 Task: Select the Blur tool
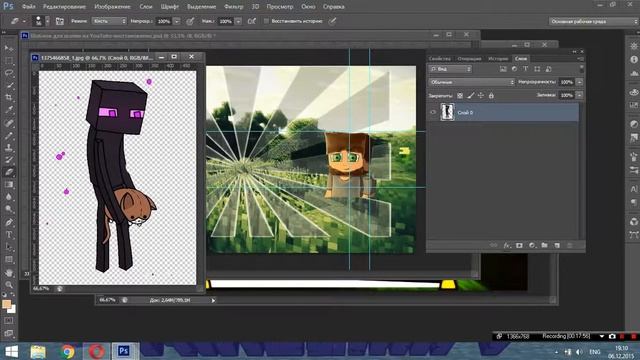[9, 197]
